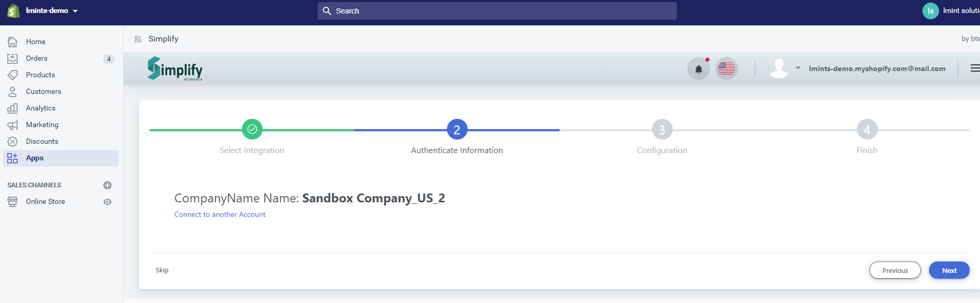Click the Analytics bar chart icon
980x303 pixels.
coord(12,108)
